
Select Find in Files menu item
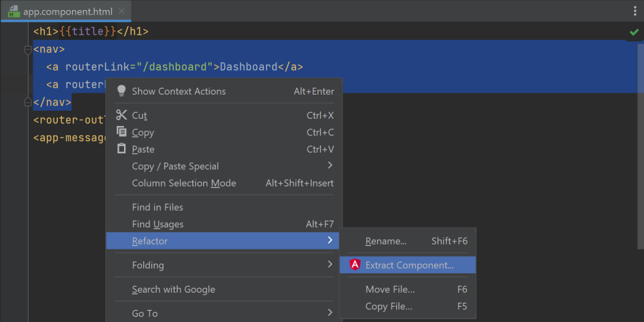pyautogui.click(x=157, y=207)
